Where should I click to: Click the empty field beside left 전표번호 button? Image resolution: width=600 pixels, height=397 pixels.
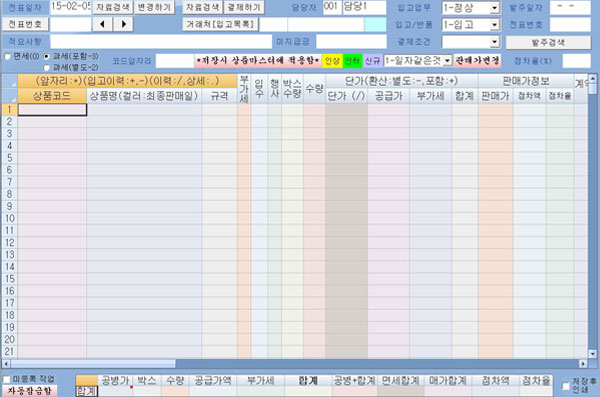coord(71,24)
